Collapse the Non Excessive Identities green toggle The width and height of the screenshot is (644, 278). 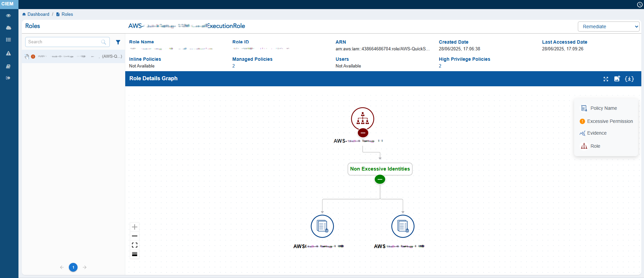(380, 180)
